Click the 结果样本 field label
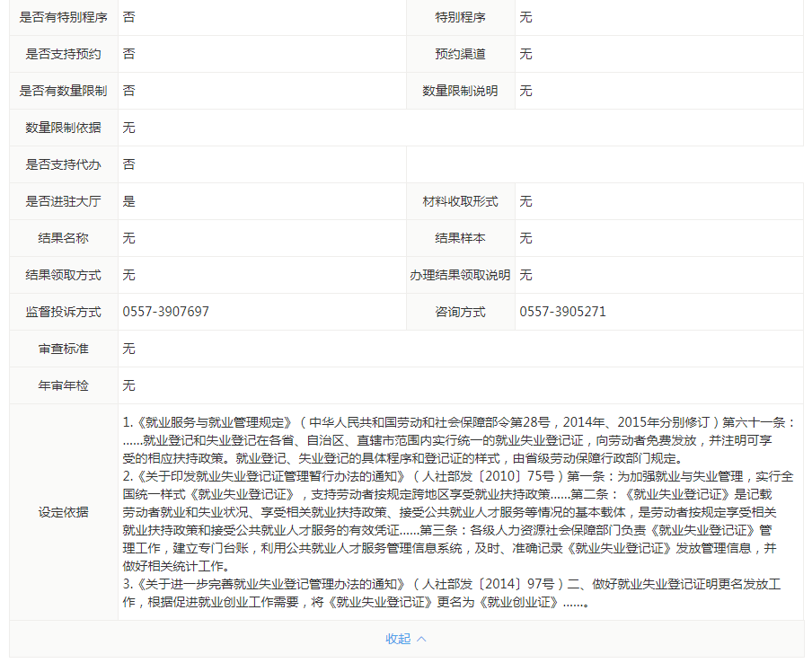 460,238
